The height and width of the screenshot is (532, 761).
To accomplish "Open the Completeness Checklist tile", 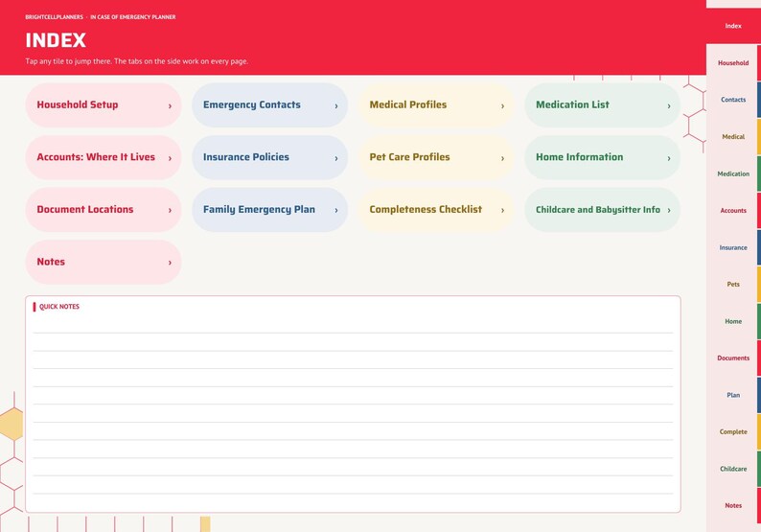I will point(436,210).
